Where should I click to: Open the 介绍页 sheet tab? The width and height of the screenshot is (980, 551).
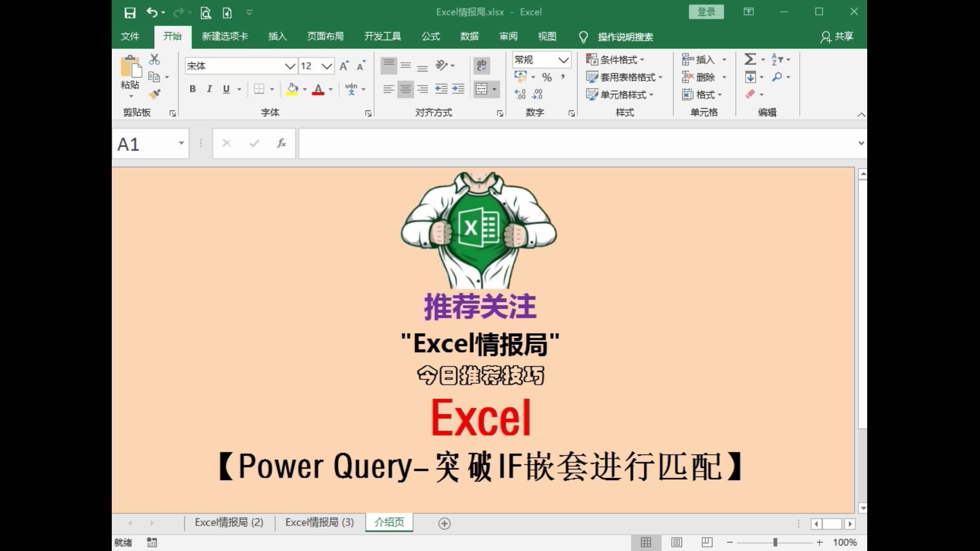click(388, 522)
